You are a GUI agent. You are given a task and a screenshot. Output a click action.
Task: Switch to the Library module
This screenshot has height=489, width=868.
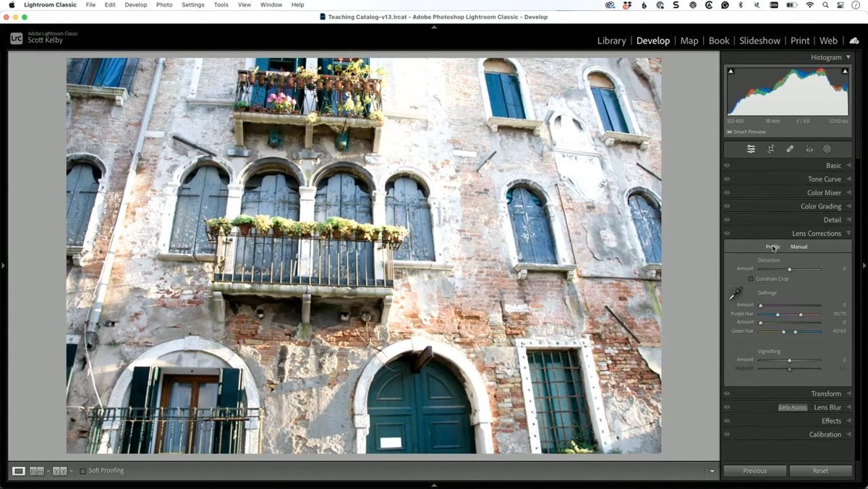coord(611,41)
